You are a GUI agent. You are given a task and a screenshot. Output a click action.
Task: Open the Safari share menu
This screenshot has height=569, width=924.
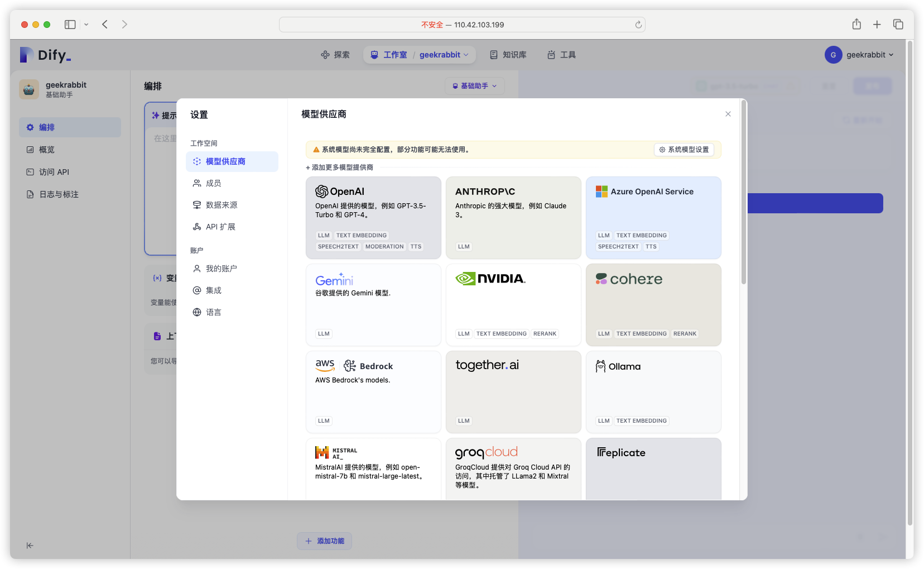click(856, 24)
